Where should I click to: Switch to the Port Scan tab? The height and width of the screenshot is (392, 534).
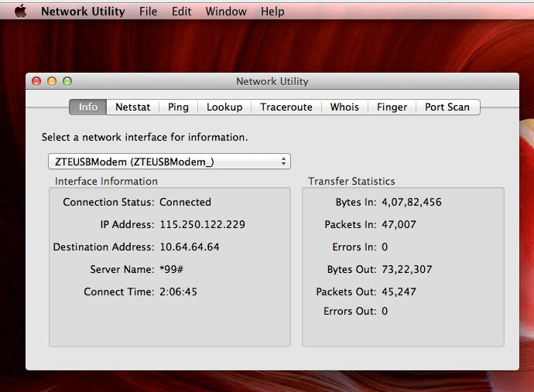pos(447,107)
